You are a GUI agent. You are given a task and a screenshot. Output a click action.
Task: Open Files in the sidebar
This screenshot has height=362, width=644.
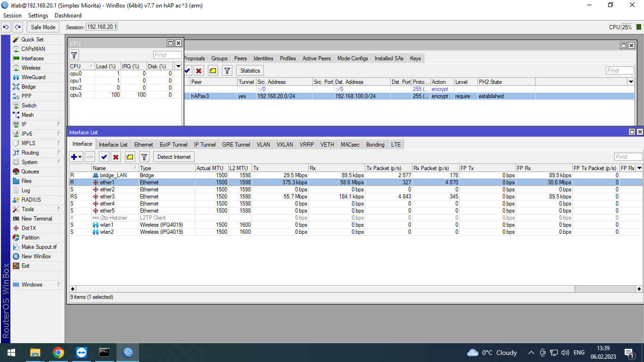tap(26, 181)
